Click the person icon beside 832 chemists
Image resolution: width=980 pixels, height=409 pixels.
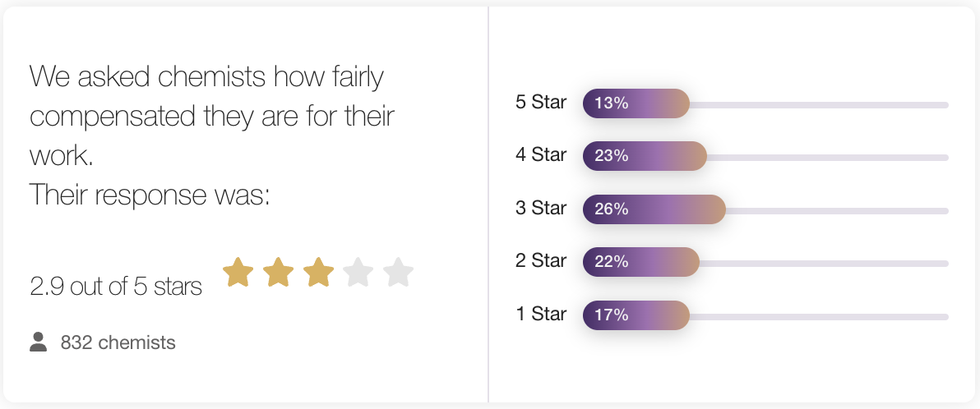point(38,342)
